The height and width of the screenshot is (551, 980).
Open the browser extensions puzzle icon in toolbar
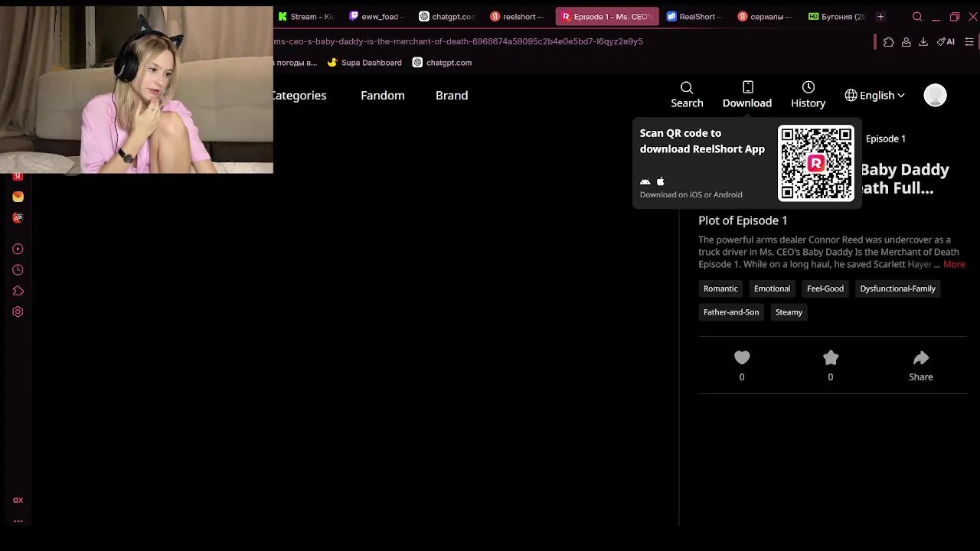[x=888, y=42]
